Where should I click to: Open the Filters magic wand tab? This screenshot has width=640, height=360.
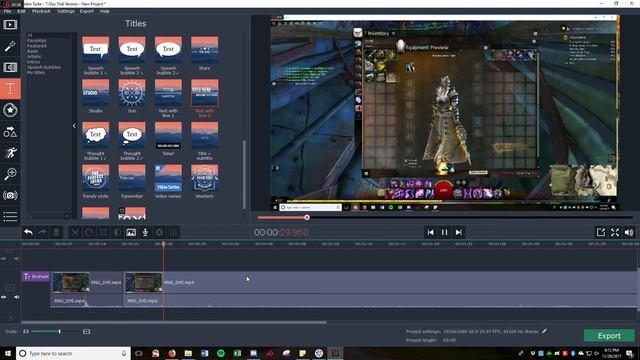[10, 46]
